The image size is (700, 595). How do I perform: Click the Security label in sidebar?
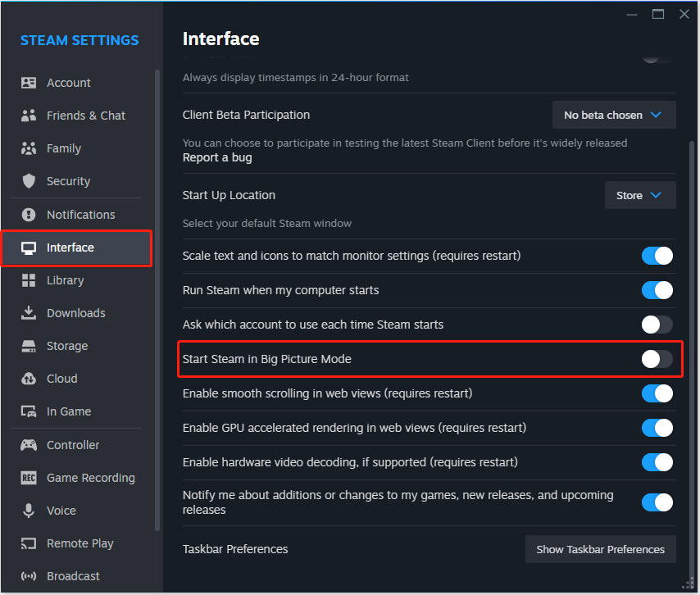[x=68, y=181]
